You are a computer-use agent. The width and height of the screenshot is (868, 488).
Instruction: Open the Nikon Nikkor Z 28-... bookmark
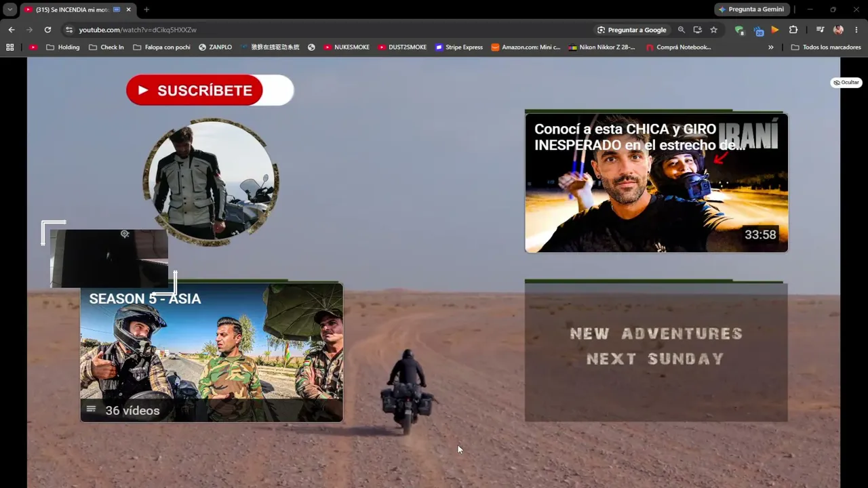(602, 47)
